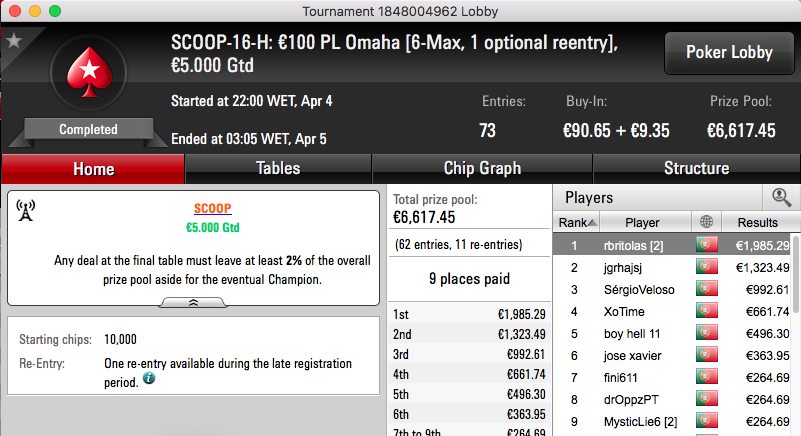
Task: Click the re-entry info icon
Action: 149,378
